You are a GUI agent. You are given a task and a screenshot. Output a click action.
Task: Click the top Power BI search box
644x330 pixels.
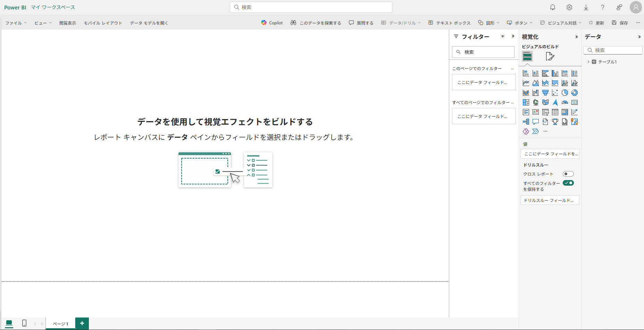pyautogui.click(x=311, y=7)
